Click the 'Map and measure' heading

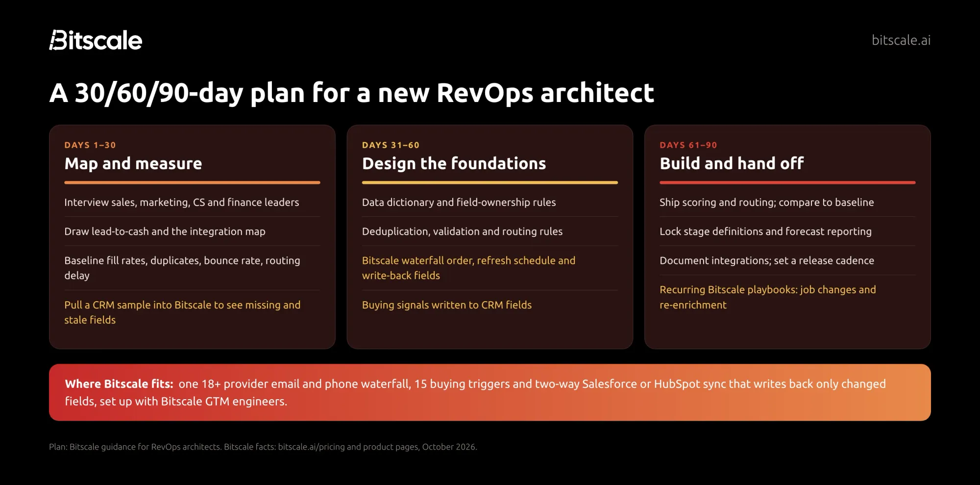(133, 163)
